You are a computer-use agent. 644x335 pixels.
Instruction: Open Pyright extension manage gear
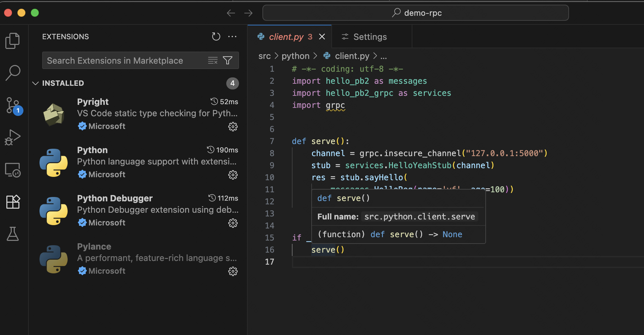(x=233, y=127)
